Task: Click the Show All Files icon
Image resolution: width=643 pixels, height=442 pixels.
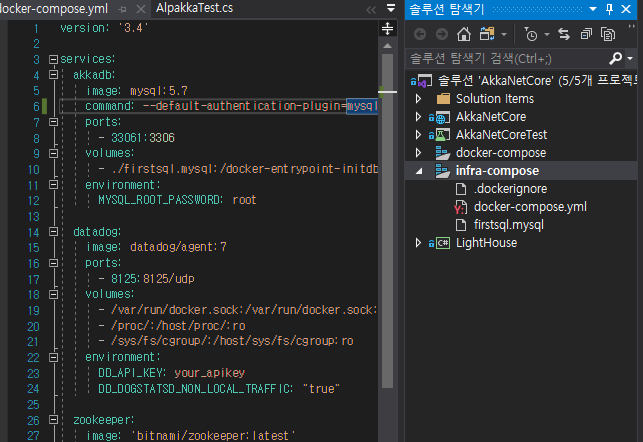Action: (x=609, y=34)
